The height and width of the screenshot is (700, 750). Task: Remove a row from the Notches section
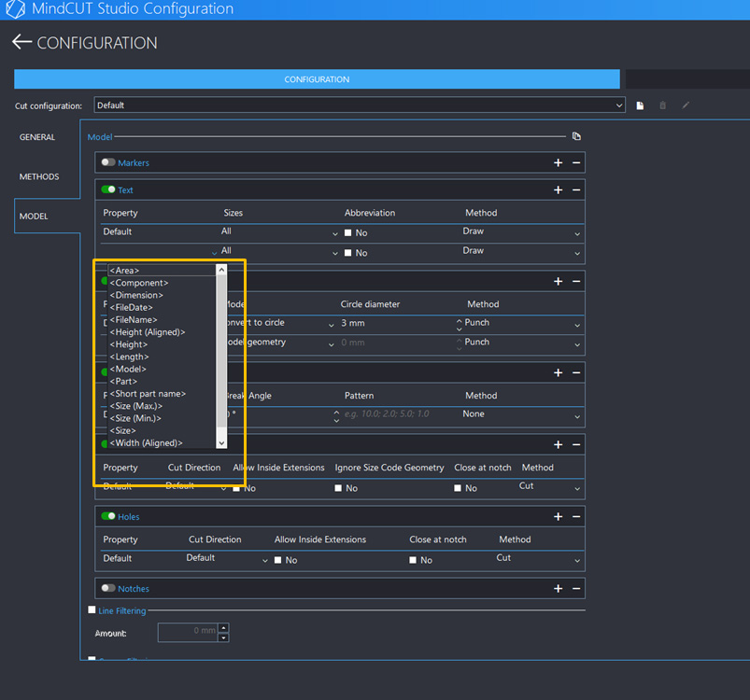coord(576,589)
